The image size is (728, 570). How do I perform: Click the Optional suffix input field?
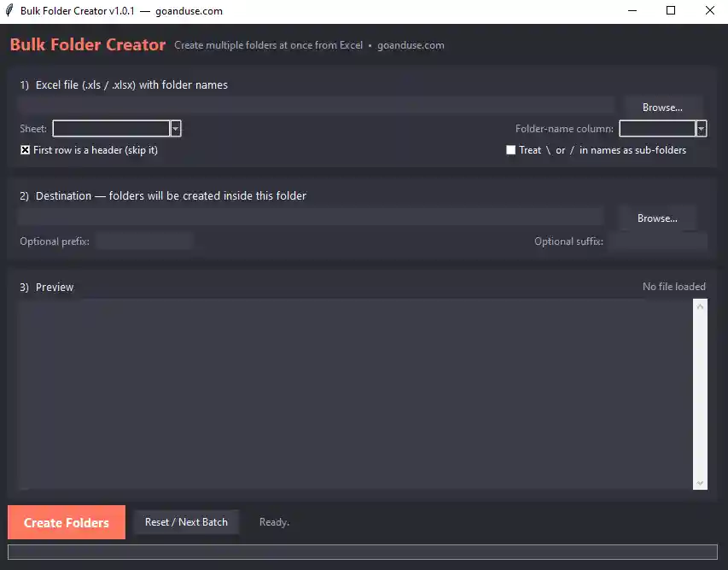[658, 241]
